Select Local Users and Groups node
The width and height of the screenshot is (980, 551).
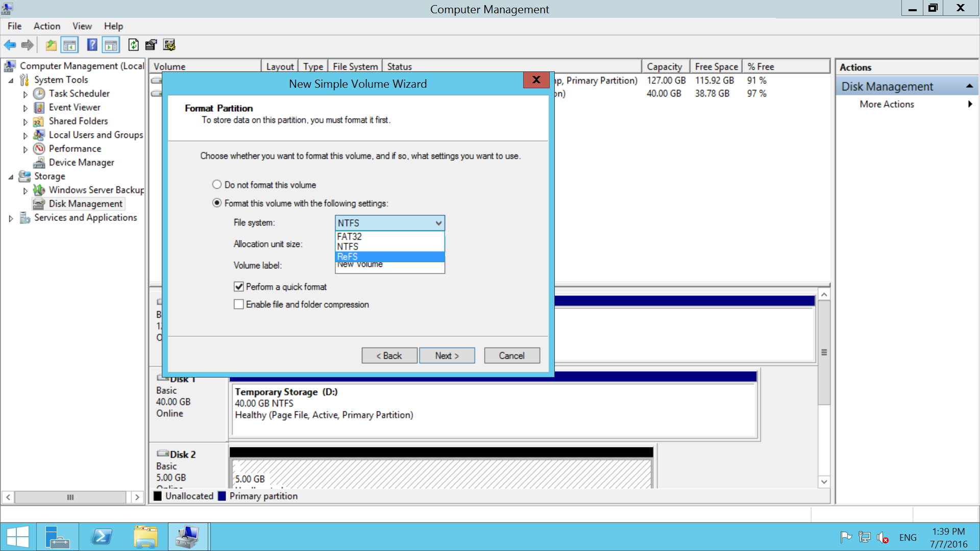pos(96,135)
